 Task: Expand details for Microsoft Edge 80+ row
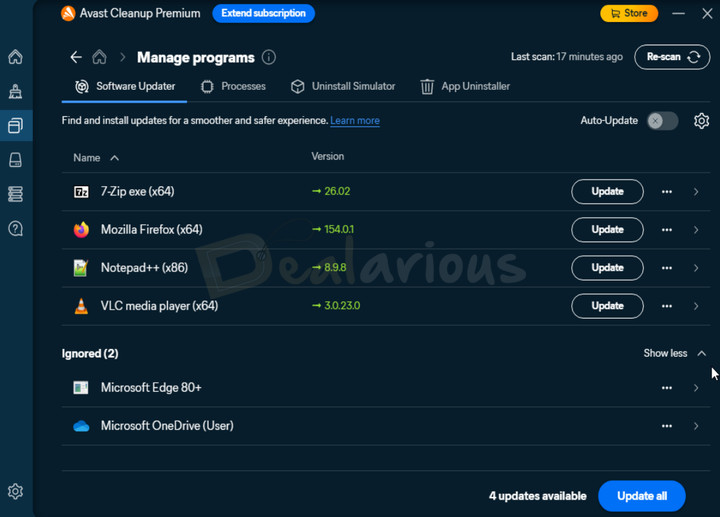click(696, 388)
